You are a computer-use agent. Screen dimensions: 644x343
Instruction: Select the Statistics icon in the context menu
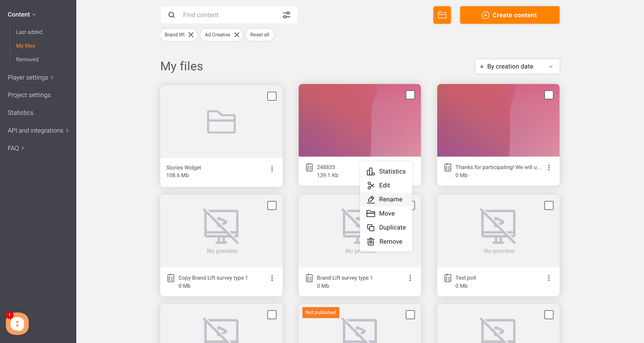[371, 171]
